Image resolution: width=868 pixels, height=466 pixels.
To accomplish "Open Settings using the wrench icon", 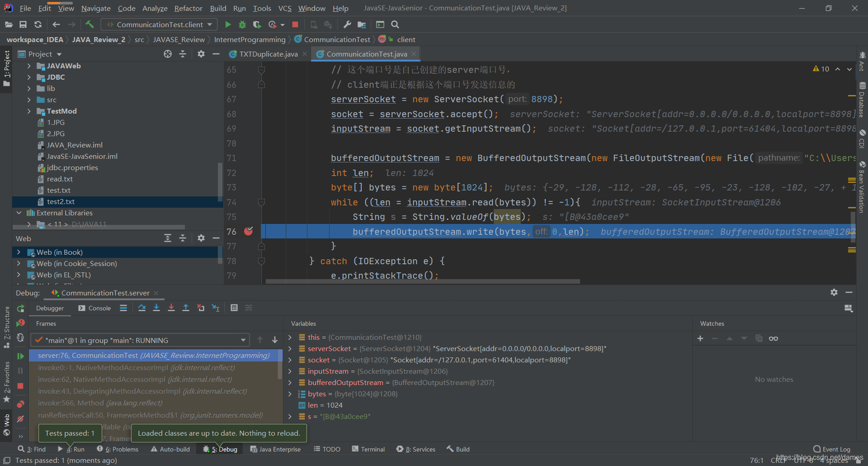I will coord(347,24).
